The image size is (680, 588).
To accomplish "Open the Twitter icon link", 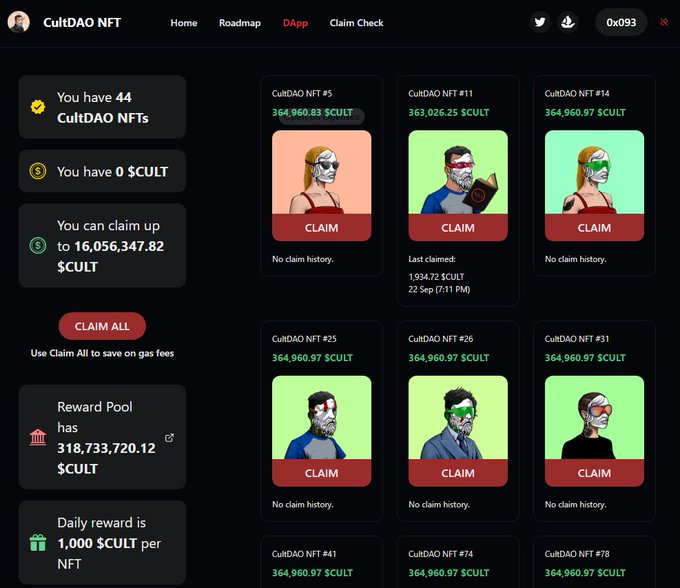I will point(540,22).
